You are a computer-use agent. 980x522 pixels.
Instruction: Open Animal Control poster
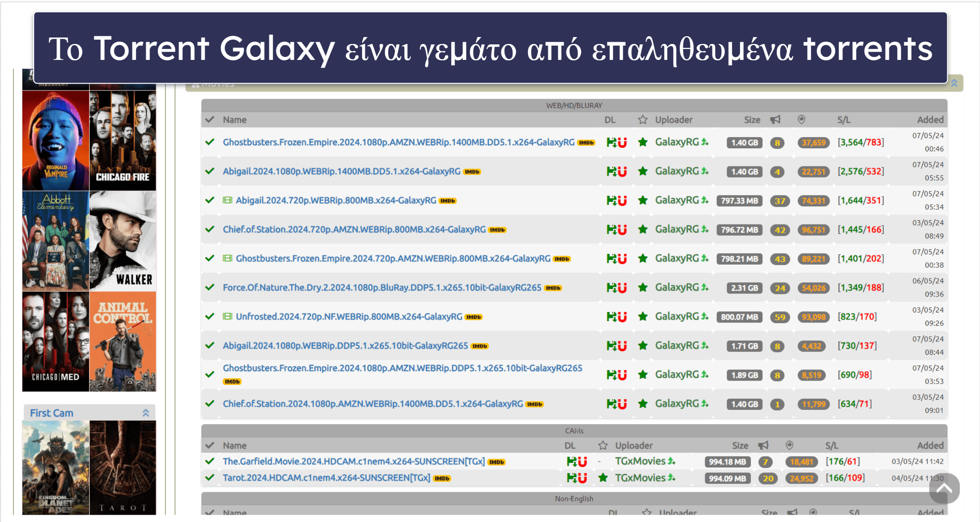(x=123, y=342)
